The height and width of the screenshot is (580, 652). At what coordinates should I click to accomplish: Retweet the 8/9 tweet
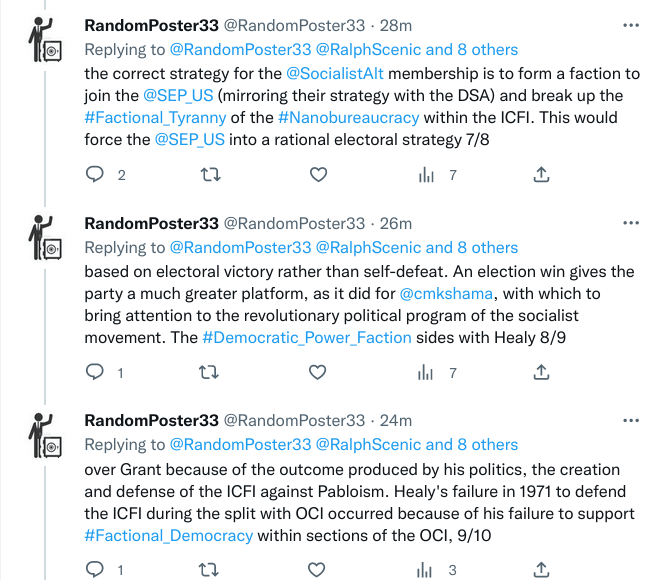(211, 372)
